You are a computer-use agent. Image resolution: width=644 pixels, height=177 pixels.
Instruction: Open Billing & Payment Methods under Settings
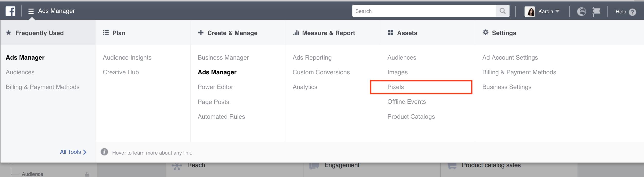click(x=519, y=72)
